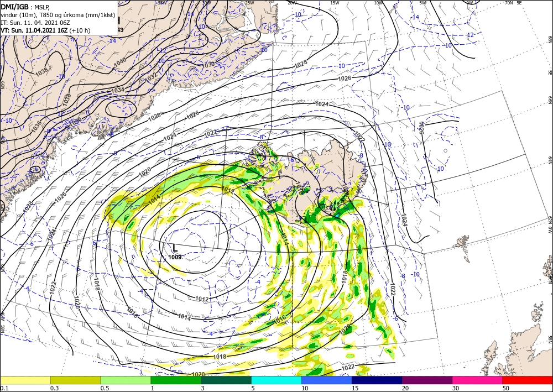This screenshot has height=392, width=553.
Task: Click the 68N latitude label
Action: pos(550,39)
